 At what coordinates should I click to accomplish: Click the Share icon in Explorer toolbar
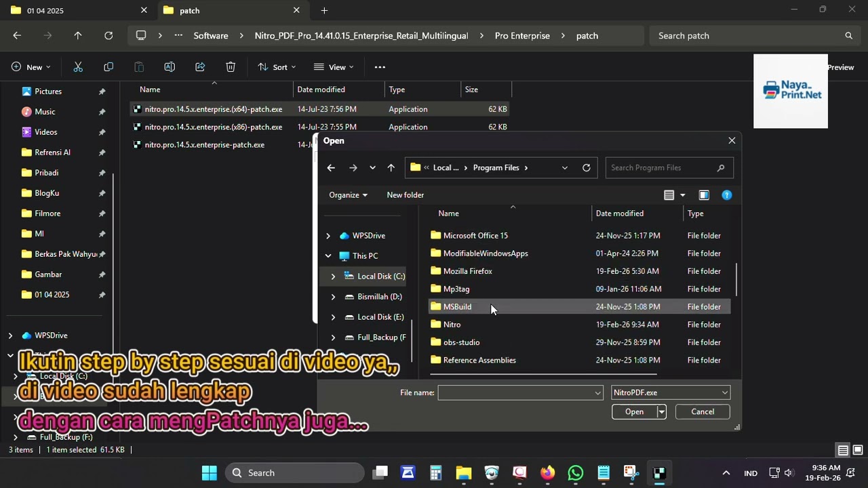[200, 67]
